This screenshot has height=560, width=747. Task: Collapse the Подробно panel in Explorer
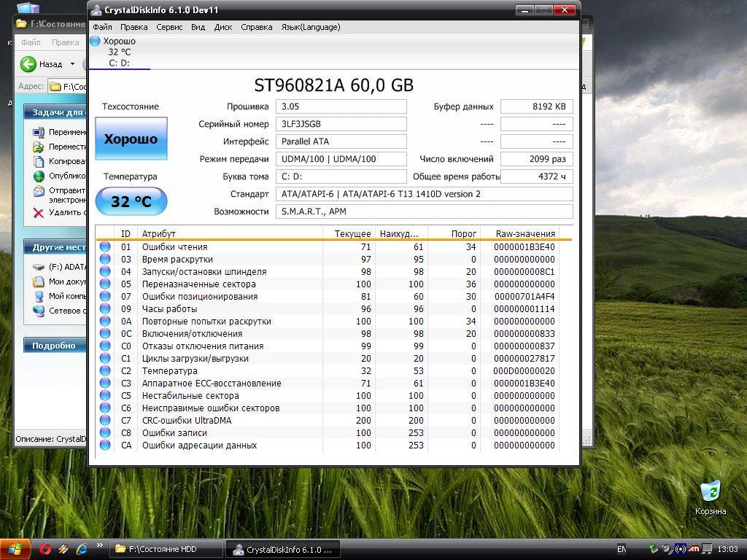pos(54,345)
